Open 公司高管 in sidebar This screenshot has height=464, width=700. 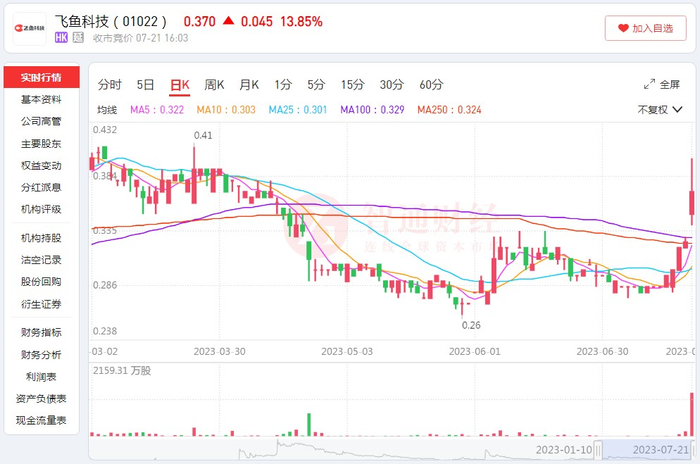41,121
